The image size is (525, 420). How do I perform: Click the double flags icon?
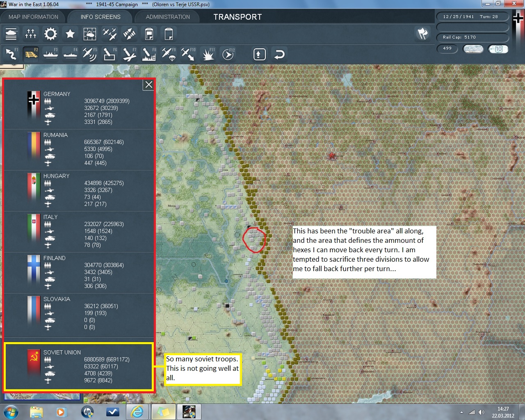(x=422, y=34)
